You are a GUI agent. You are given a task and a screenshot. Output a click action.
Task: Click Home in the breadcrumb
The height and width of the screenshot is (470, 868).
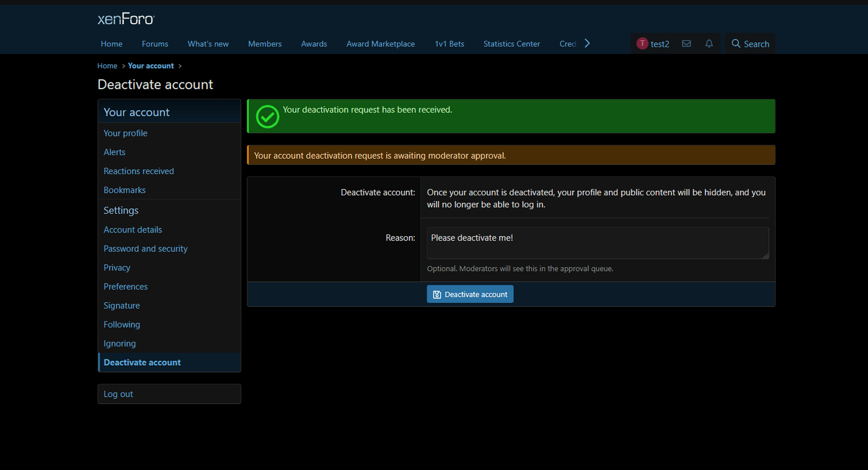[107, 66]
